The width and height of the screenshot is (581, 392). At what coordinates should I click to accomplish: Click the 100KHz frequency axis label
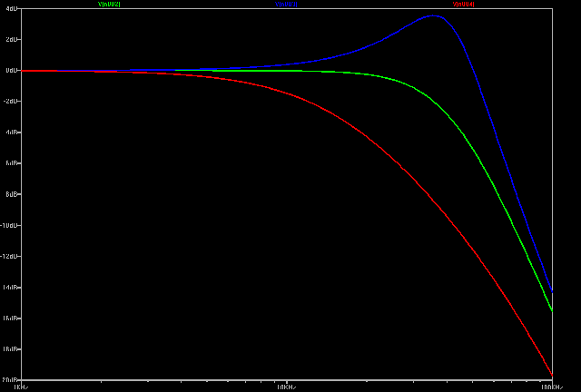pyautogui.click(x=550, y=387)
